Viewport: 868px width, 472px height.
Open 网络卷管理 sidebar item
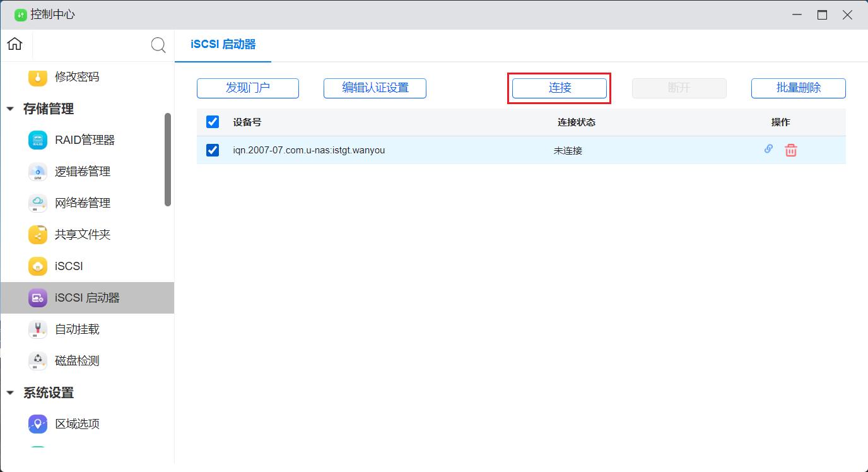[x=82, y=203]
